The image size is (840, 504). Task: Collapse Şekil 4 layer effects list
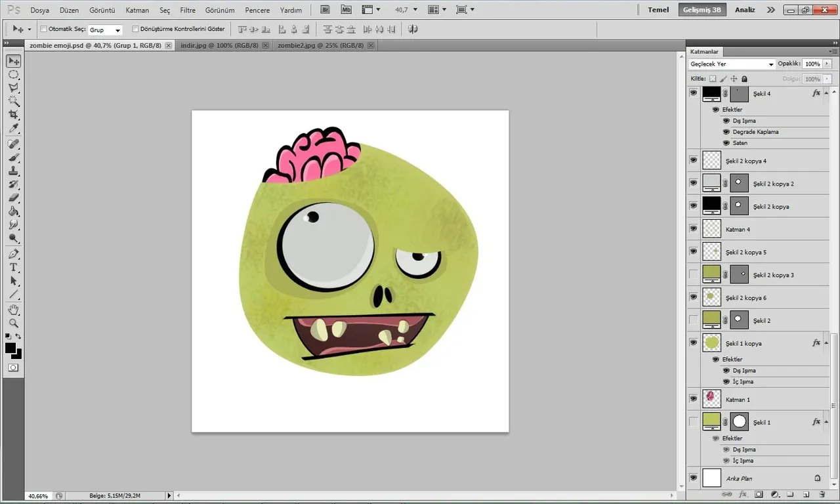(826, 93)
